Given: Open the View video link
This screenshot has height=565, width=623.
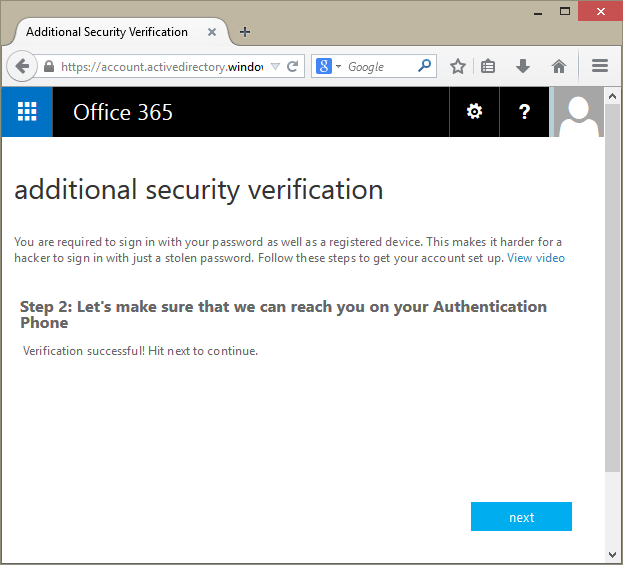Looking at the screenshot, I should pyautogui.click(x=536, y=258).
